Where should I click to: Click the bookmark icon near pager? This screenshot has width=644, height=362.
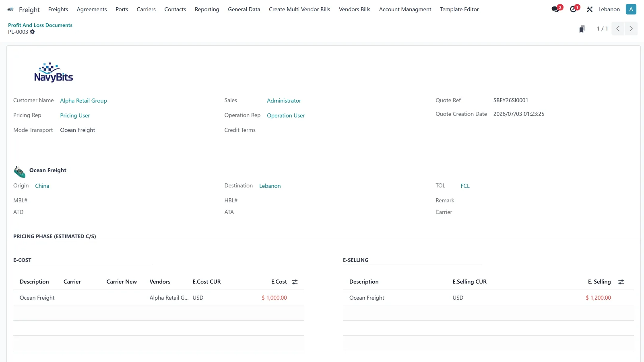[582, 29]
